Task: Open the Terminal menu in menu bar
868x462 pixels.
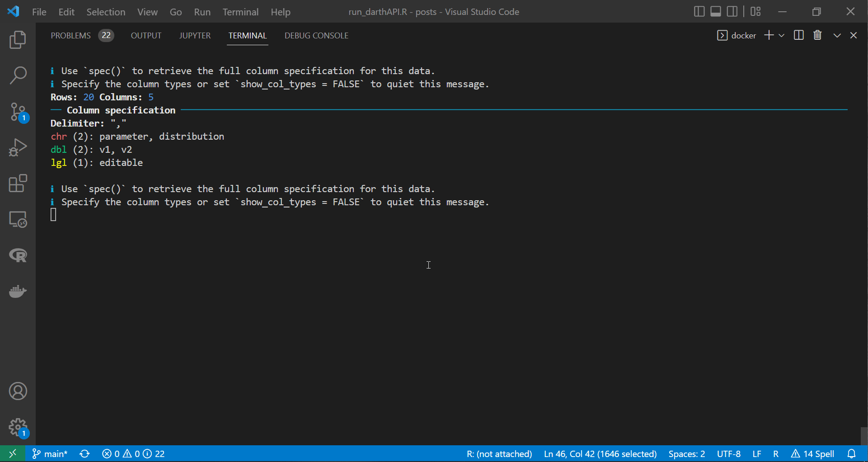Action: pos(240,12)
